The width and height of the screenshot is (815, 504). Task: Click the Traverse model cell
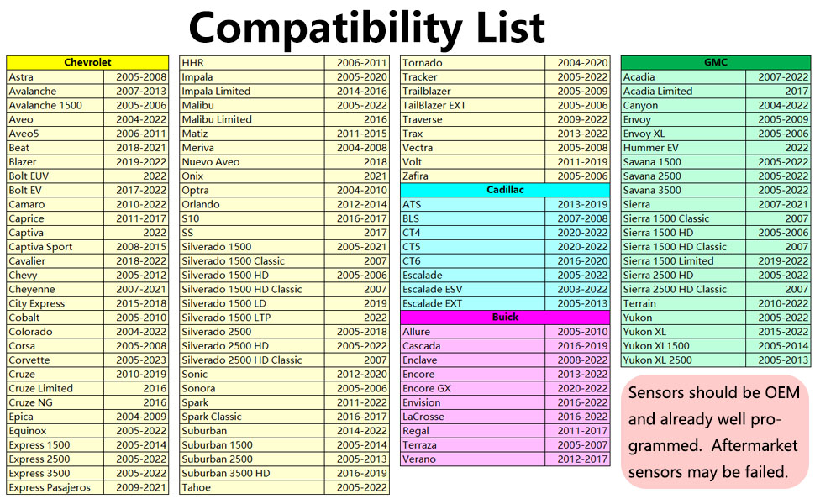coord(473,119)
